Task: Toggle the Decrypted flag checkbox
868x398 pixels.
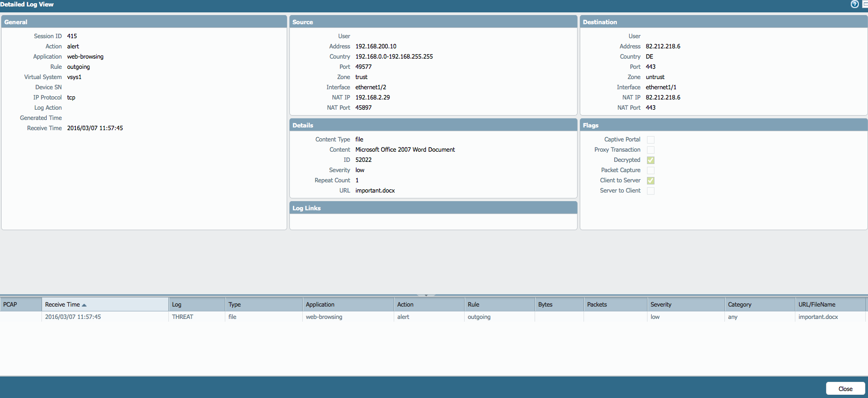Action: pyautogui.click(x=651, y=160)
